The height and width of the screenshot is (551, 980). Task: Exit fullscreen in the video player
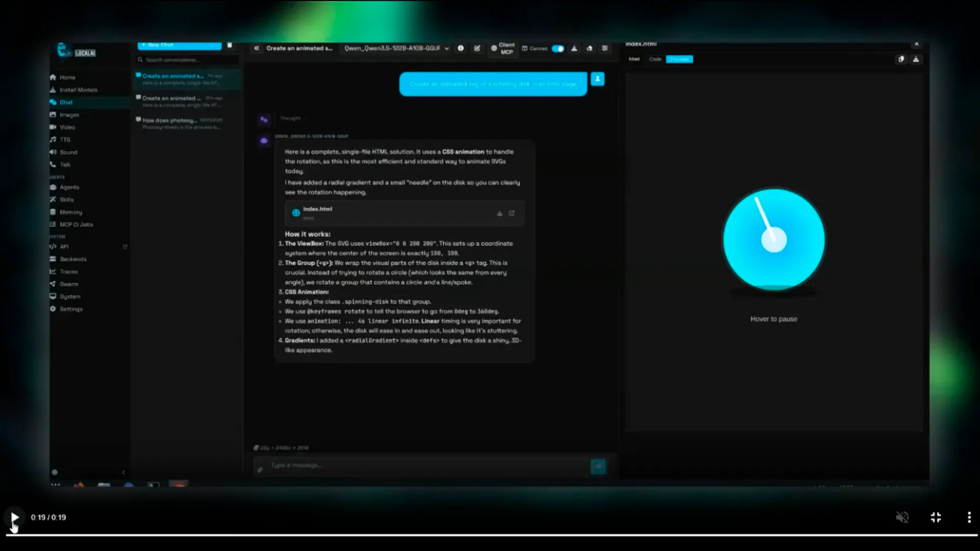936,517
